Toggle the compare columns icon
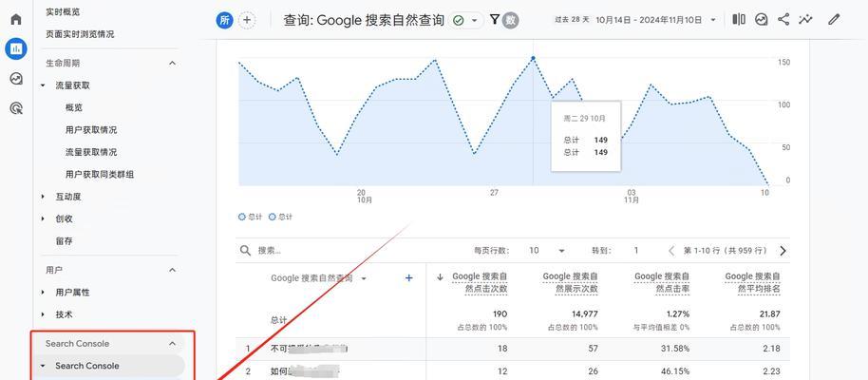This screenshot has width=868, height=380. pyautogui.click(x=739, y=19)
